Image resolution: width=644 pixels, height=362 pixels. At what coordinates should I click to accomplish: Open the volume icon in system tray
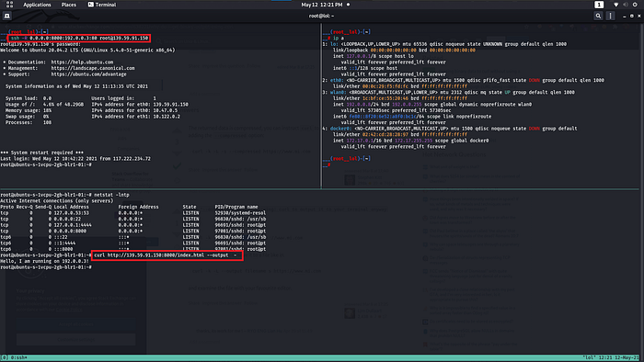pos(625,5)
